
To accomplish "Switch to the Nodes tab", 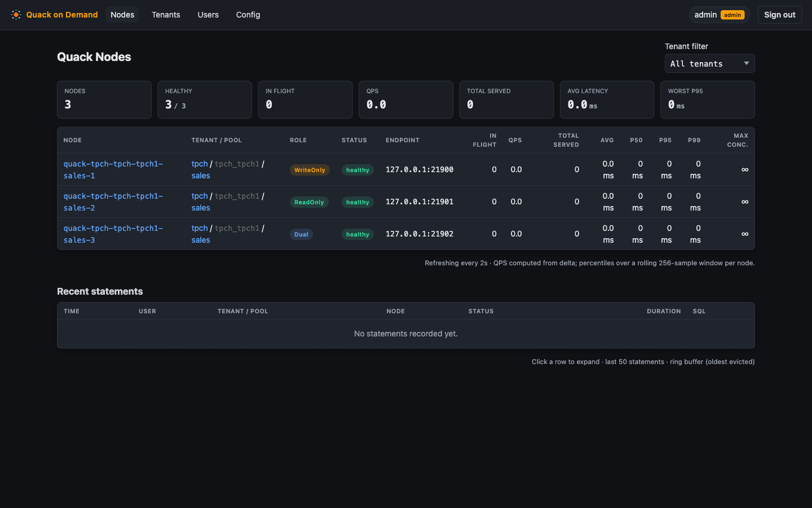I will point(122,15).
